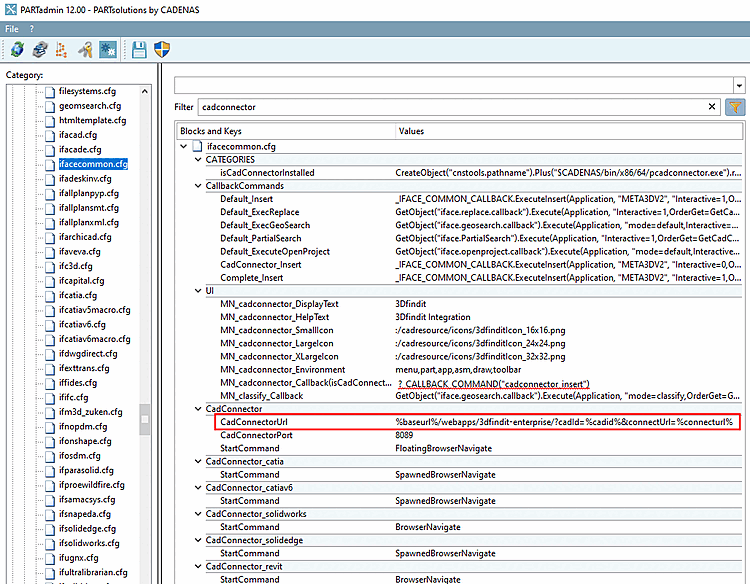Open the File menu
750x584 pixels.
(x=12, y=29)
